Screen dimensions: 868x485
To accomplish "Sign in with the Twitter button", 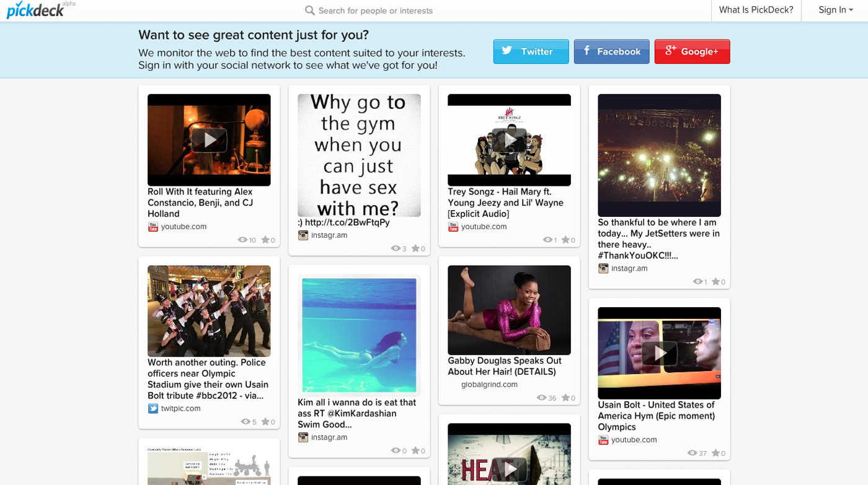I will (531, 51).
